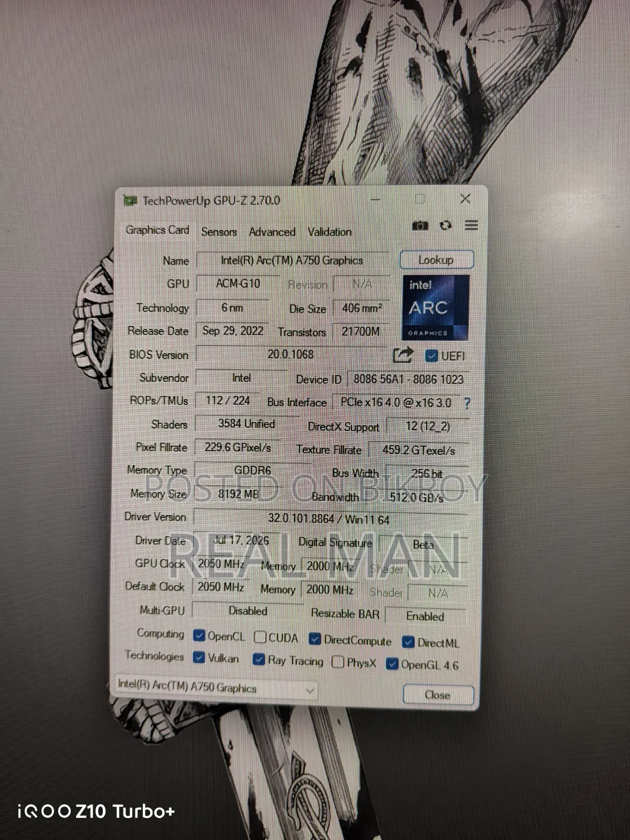Open the hamburger menu icon

point(471,225)
